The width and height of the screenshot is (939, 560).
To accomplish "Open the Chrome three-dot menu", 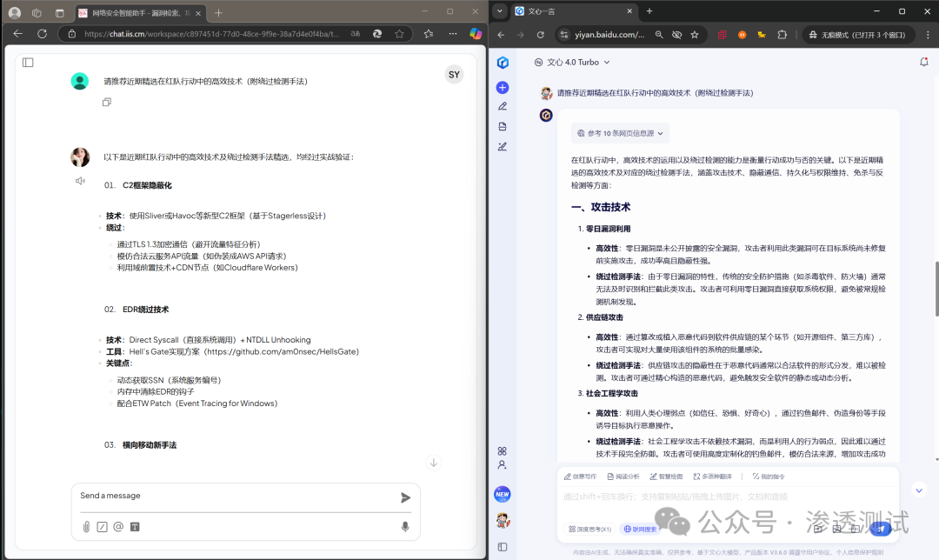I will tap(929, 35).
